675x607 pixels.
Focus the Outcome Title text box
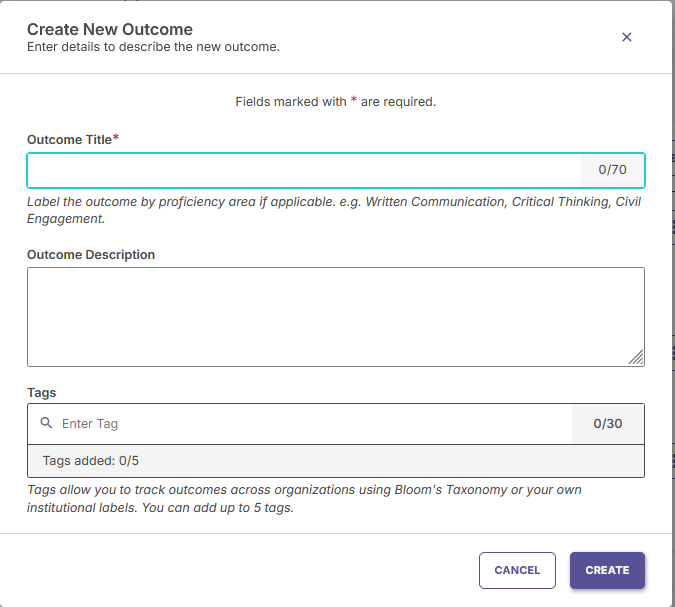pyautogui.click(x=304, y=170)
